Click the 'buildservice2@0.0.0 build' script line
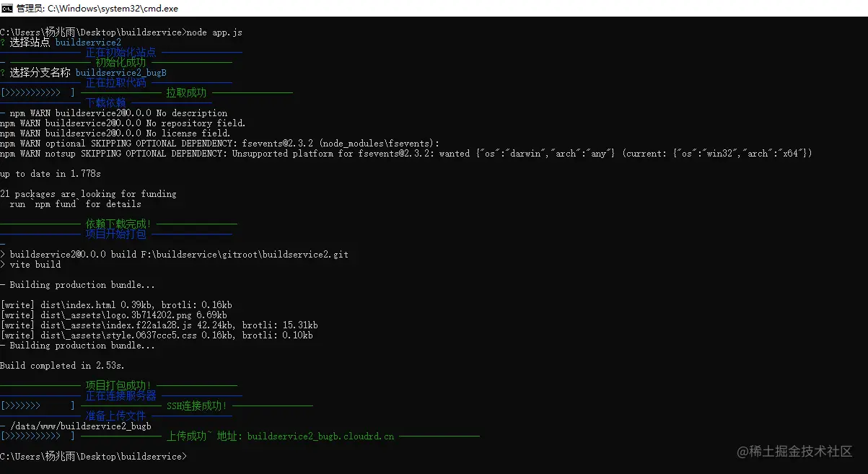Screen dimensions: 868x474 pyautogui.click(x=175, y=255)
